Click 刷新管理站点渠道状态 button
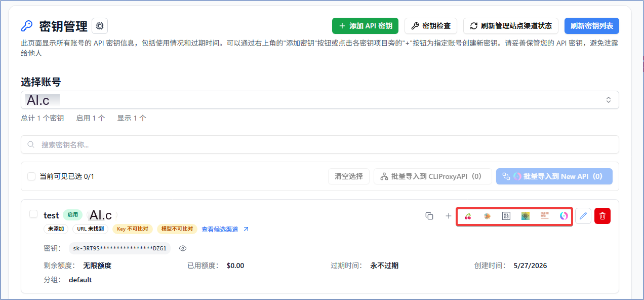This screenshot has width=644, height=300. (511, 26)
